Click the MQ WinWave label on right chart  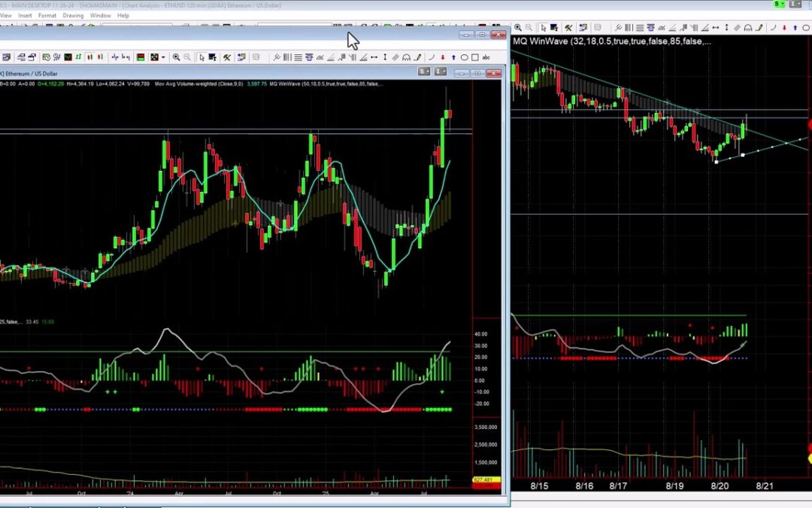541,41
